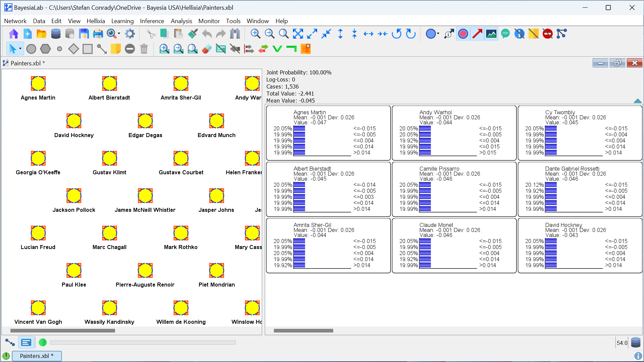This screenshot has width=644, height=362.
Task: Click the redo arrow icon
Action: [x=221, y=34]
